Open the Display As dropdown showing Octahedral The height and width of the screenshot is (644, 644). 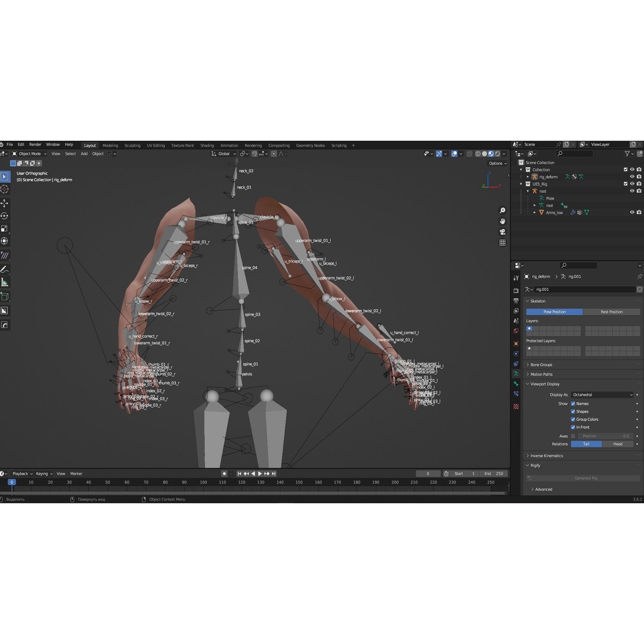coord(602,394)
